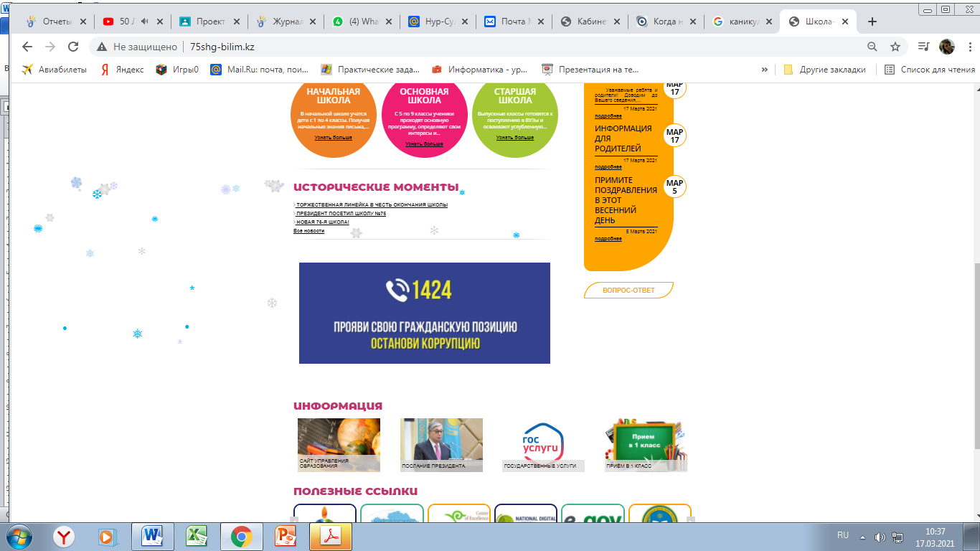
Task: Open Торжественная линейка в честь окончания школы
Action: (x=372, y=205)
